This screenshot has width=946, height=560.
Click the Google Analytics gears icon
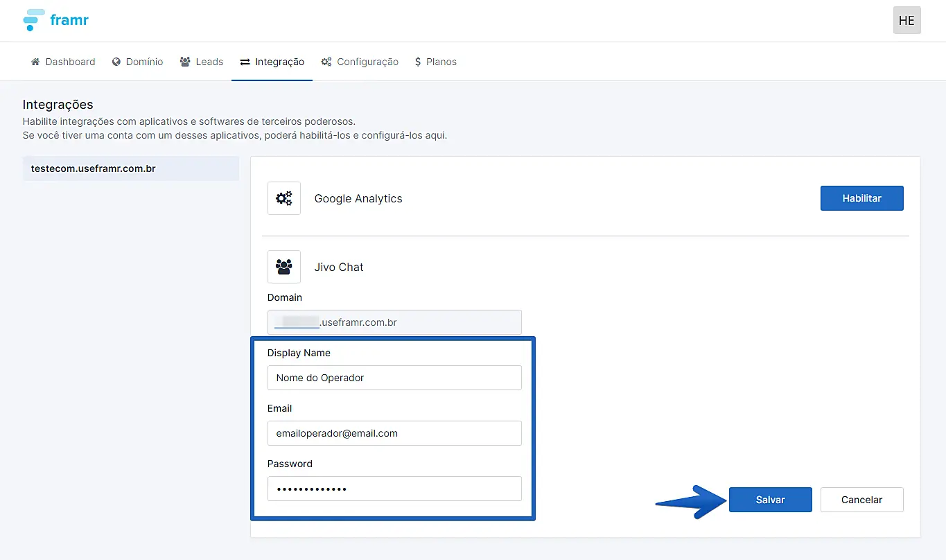tap(284, 198)
